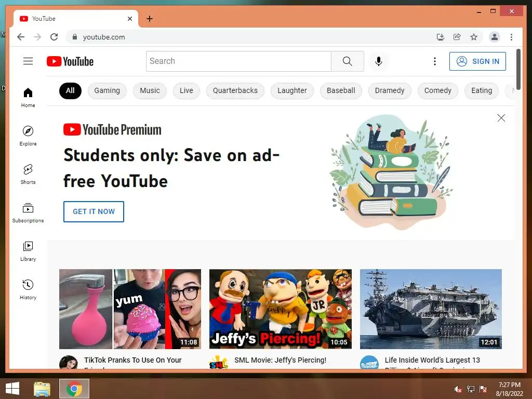Click the page vertical scrollbar
The image size is (532, 399).
(x=518, y=69)
